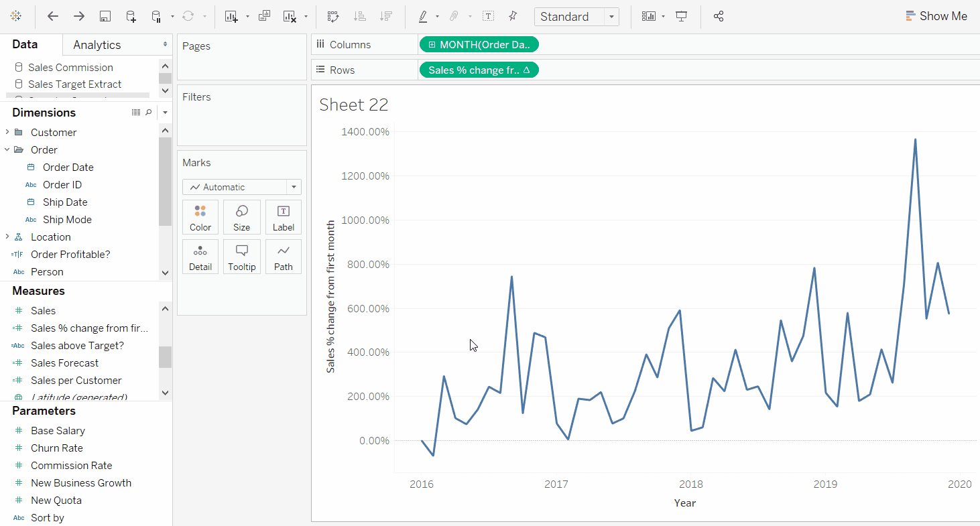Click the Path button on Marks card
The width and height of the screenshot is (980, 526).
coord(283,257)
